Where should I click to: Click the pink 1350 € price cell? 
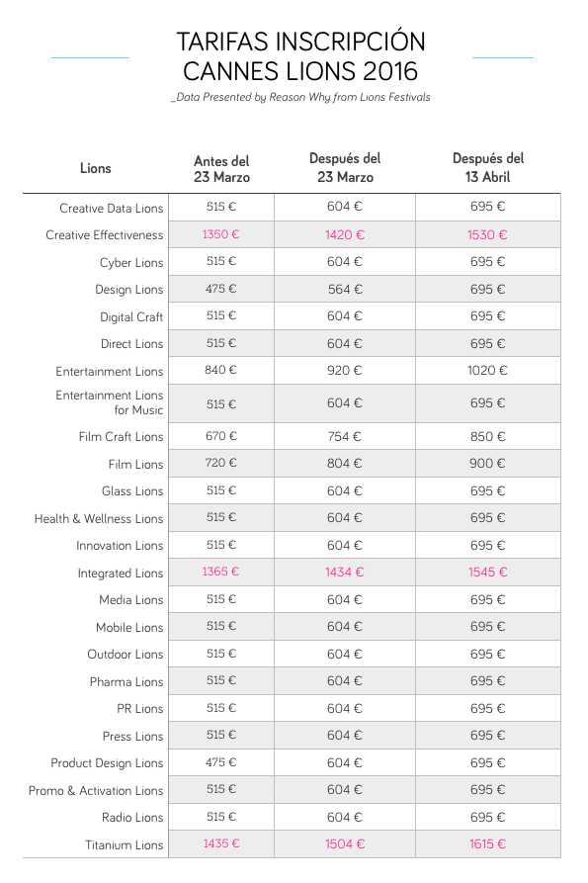point(221,233)
